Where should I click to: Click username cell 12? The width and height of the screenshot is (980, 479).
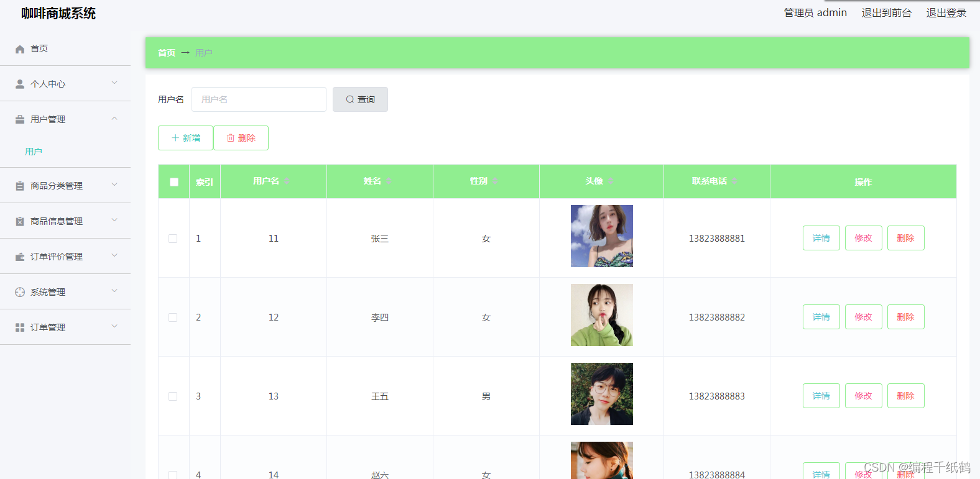tap(274, 317)
